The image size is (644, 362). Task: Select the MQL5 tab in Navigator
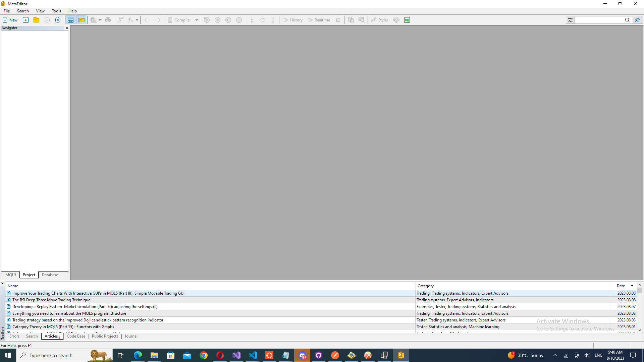pos(11,275)
